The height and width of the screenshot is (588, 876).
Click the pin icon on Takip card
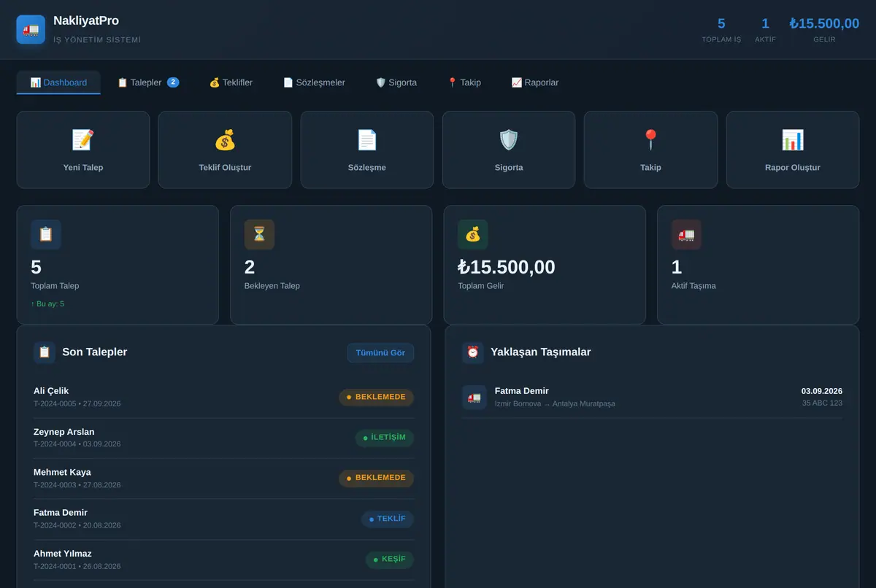tap(650, 139)
